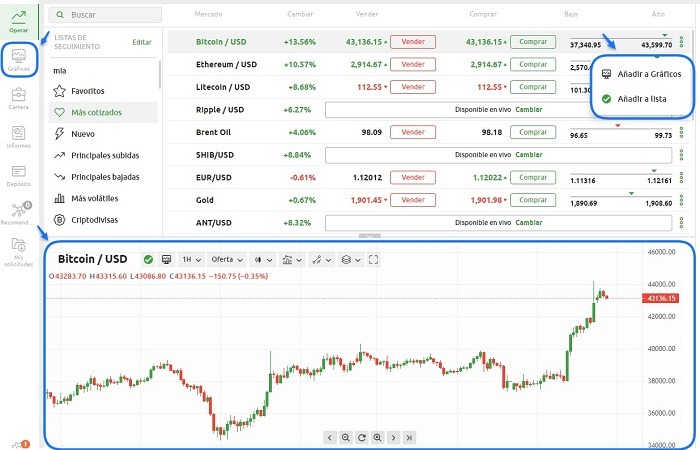This screenshot has width=700, height=450.
Task: Open the Oferta price type dropdown
Action: point(227,259)
